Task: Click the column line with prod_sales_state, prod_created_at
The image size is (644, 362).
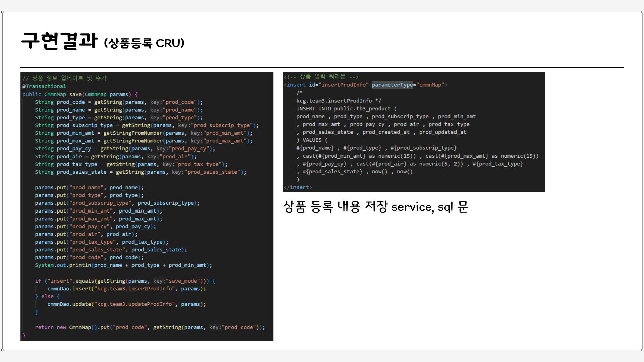Action: click(x=381, y=132)
